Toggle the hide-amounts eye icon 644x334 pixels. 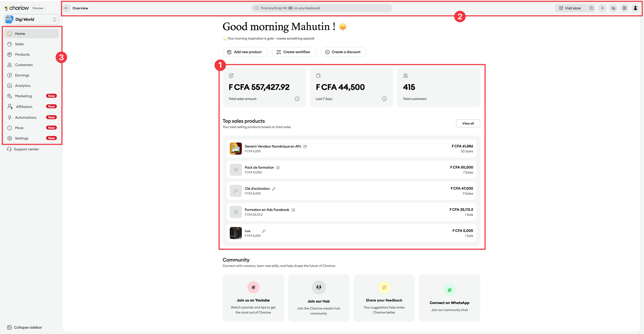coord(613,8)
